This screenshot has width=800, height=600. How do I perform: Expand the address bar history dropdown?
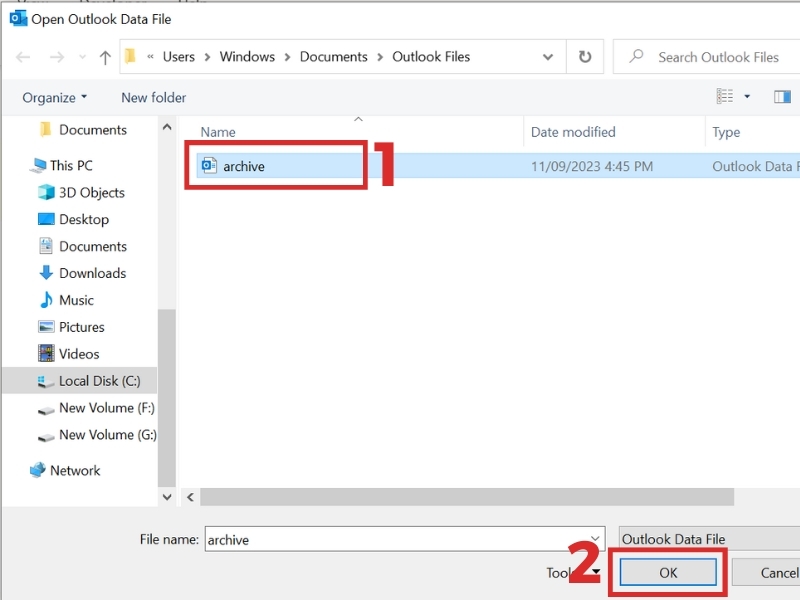click(547, 57)
